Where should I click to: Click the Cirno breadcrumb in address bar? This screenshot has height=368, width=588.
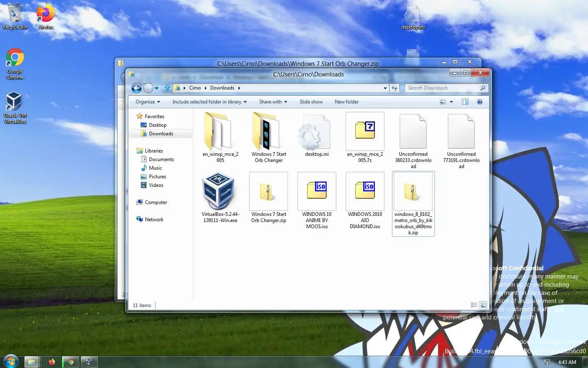pos(195,88)
